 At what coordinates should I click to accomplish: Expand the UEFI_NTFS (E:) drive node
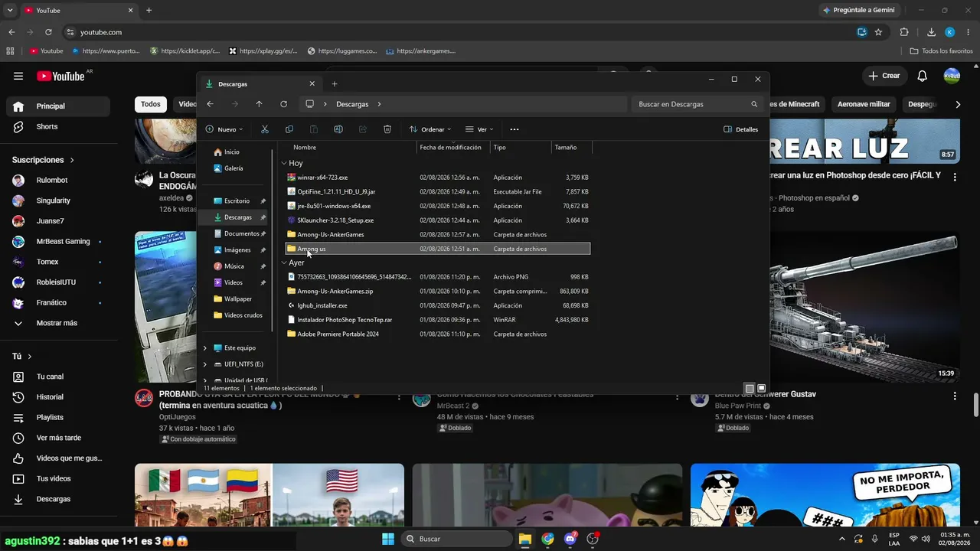pyautogui.click(x=204, y=364)
